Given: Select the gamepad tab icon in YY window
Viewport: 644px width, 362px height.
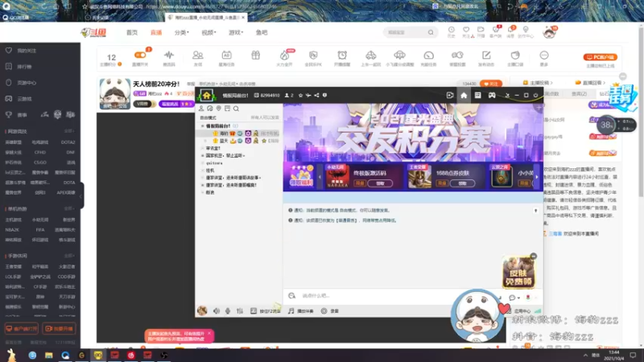Looking at the screenshot, I should point(492,95).
